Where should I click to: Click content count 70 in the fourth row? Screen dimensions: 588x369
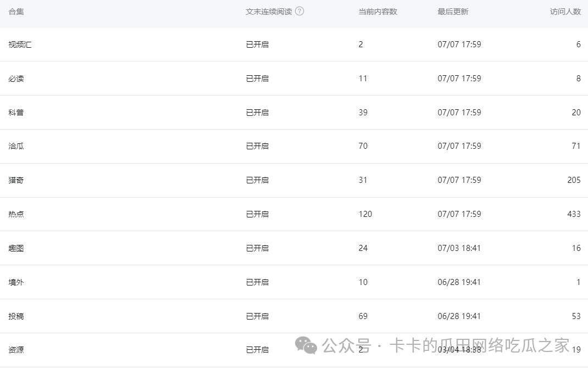click(363, 146)
